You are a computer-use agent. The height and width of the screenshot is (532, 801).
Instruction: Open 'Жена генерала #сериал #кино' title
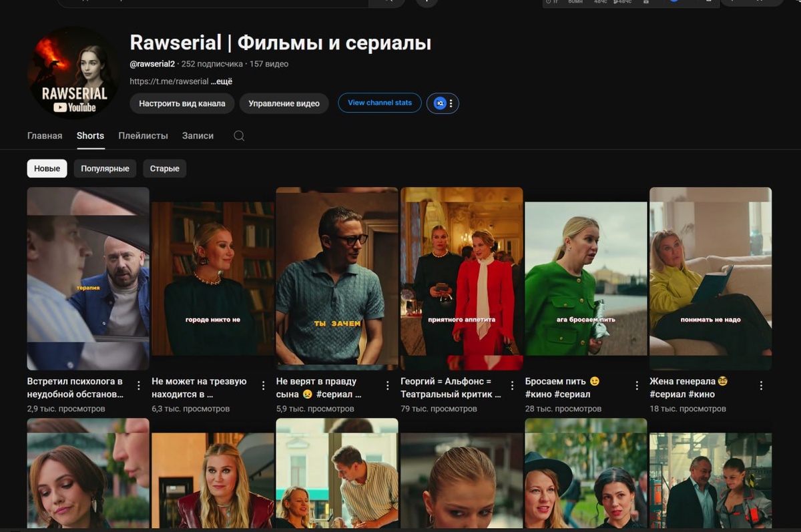tap(688, 388)
